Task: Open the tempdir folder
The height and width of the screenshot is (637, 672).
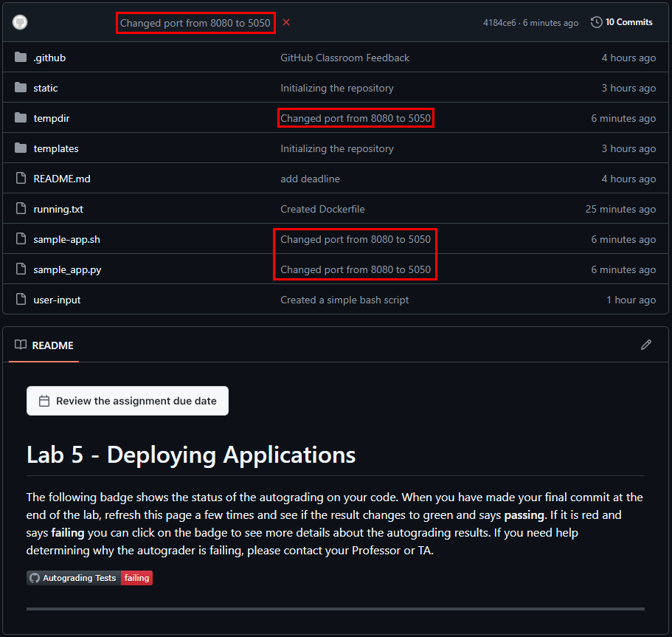Action: (x=52, y=118)
